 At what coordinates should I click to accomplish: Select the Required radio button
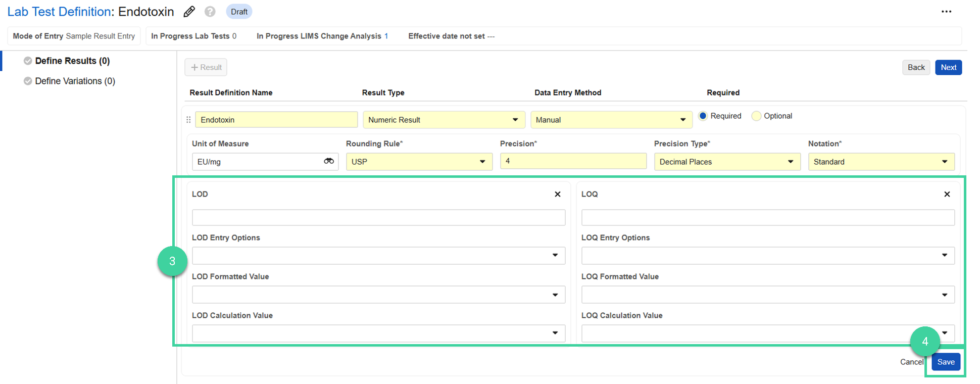click(703, 116)
